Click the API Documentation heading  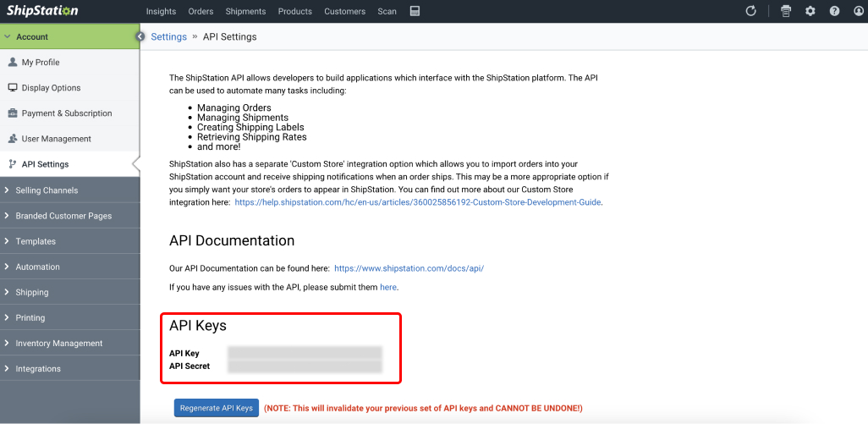[x=232, y=241]
